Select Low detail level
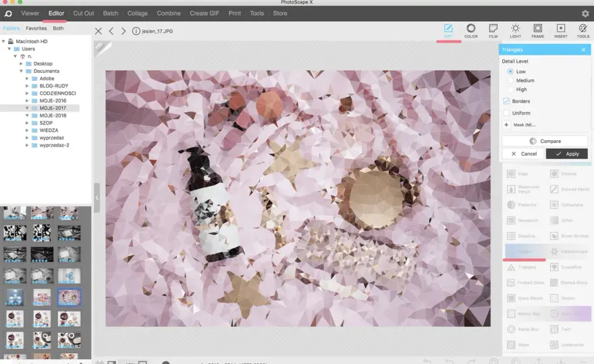The width and height of the screenshot is (594, 364). [510, 71]
